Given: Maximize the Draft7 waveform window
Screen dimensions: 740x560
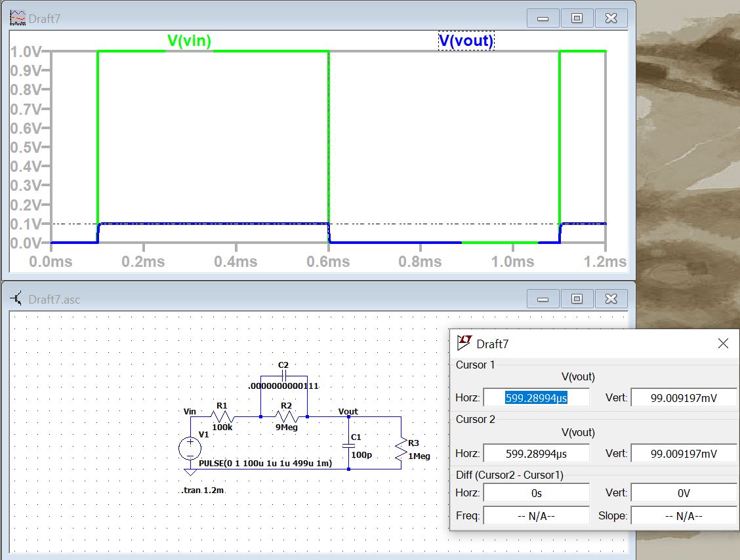Looking at the screenshot, I should pos(577,18).
